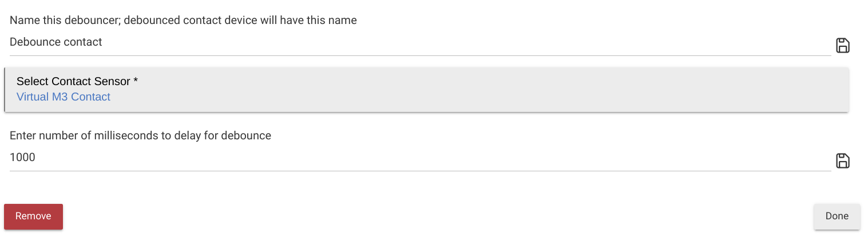
Task: Click into the Debounce contact name field
Action: pyautogui.click(x=420, y=43)
